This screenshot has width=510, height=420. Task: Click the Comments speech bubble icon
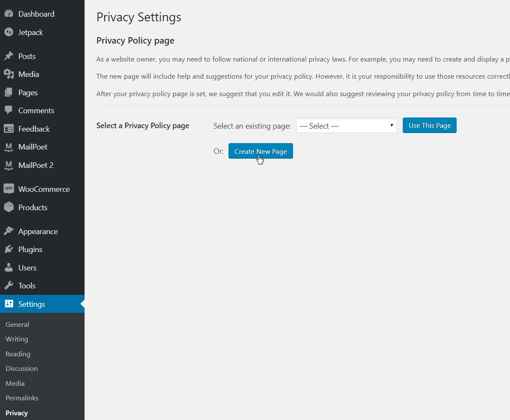[9, 110]
